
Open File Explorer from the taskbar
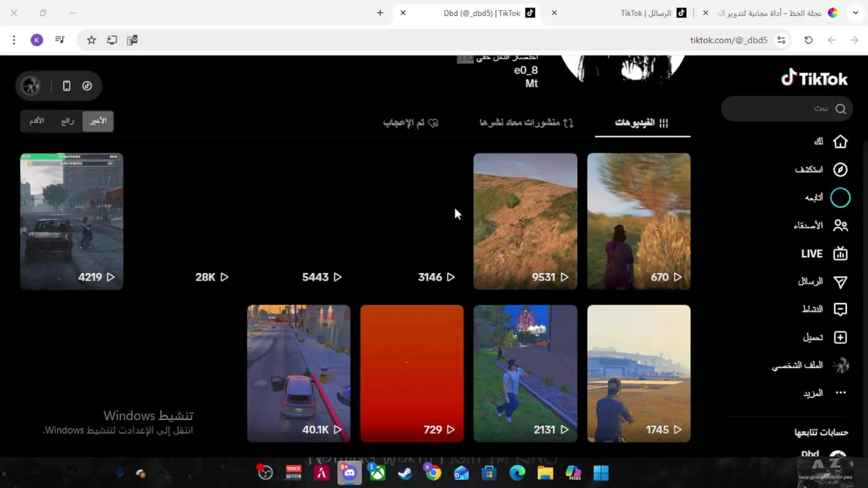545,472
